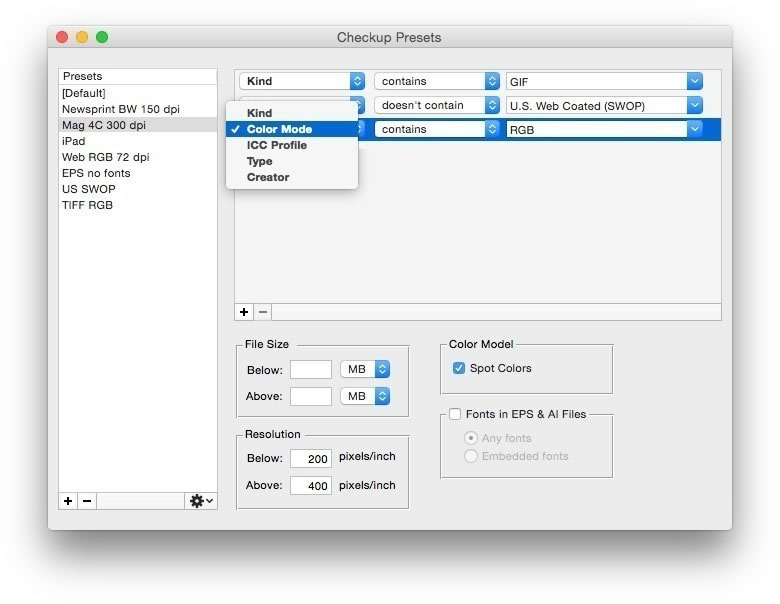
Task: Select the [Default] preset
Action: click(138, 93)
